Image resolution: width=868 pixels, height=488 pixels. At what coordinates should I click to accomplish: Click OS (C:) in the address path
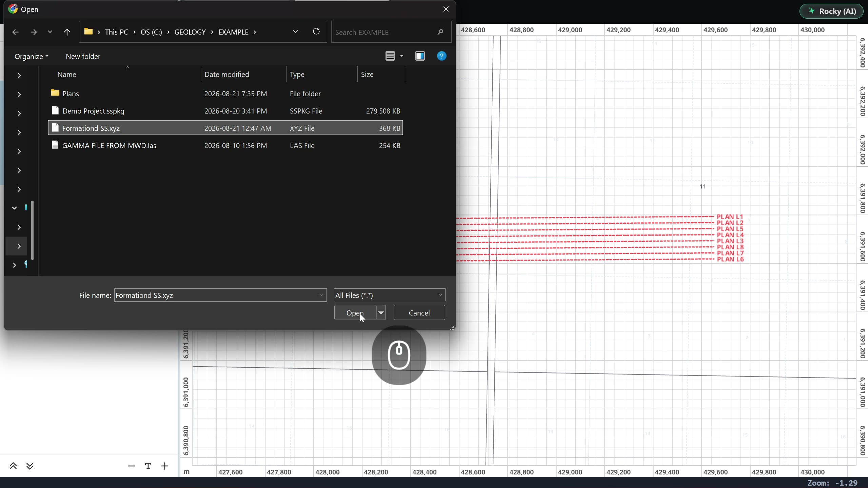[151, 32]
